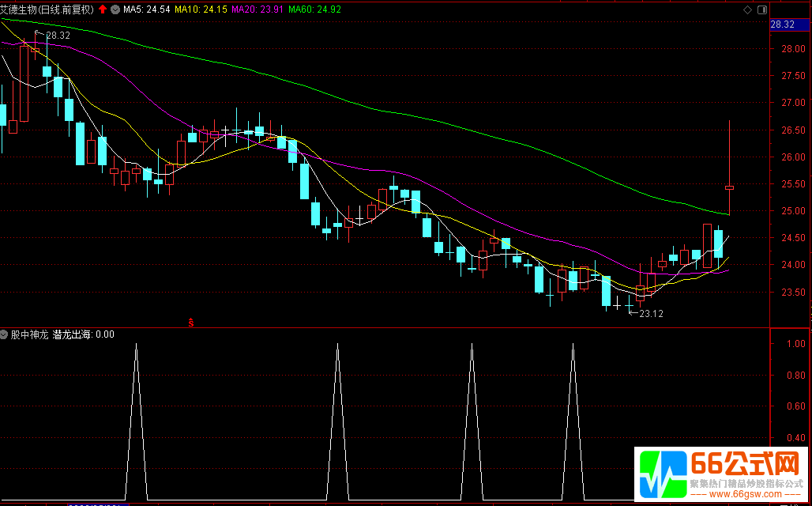Click the 0.40 indicator axis label
Viewport: 812px width, 506px height.
pos(796,438)
